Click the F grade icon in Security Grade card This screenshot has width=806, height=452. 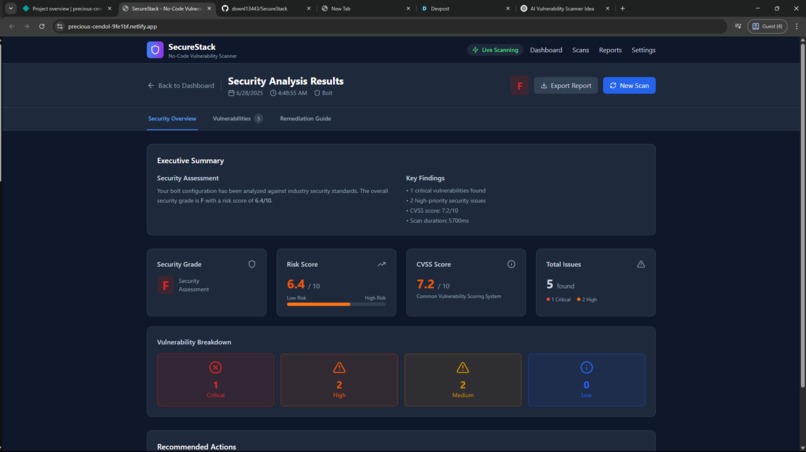click(x=165, y=285)
